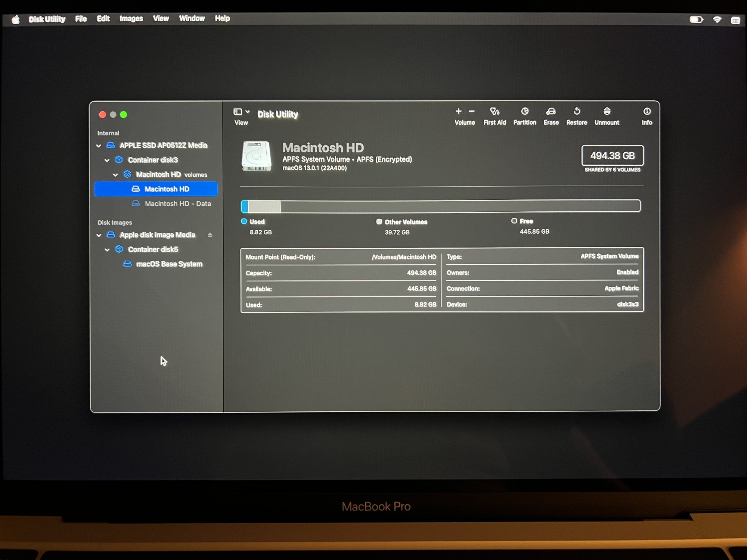Click the SHARED BY 5 VOLUMES label
Image resolution: width=747 pixels, height=560 pixels.
pyautogui.click(x=613, y=170)
